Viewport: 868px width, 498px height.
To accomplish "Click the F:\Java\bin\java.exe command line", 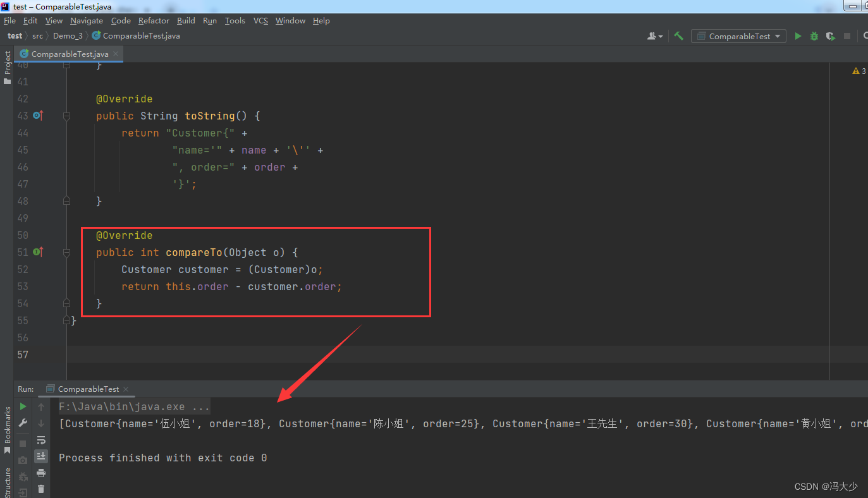I will click(134, 406).
